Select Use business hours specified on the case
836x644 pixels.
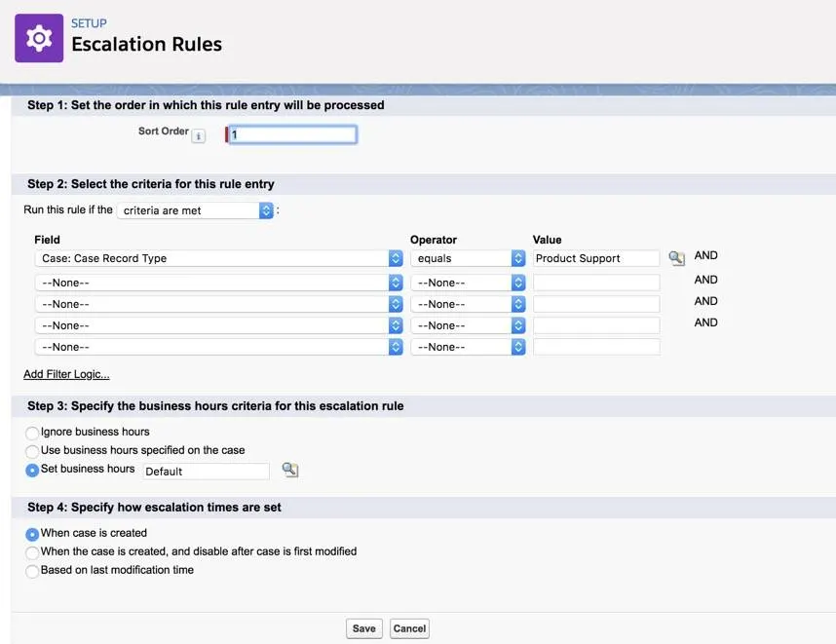[32, 451]
